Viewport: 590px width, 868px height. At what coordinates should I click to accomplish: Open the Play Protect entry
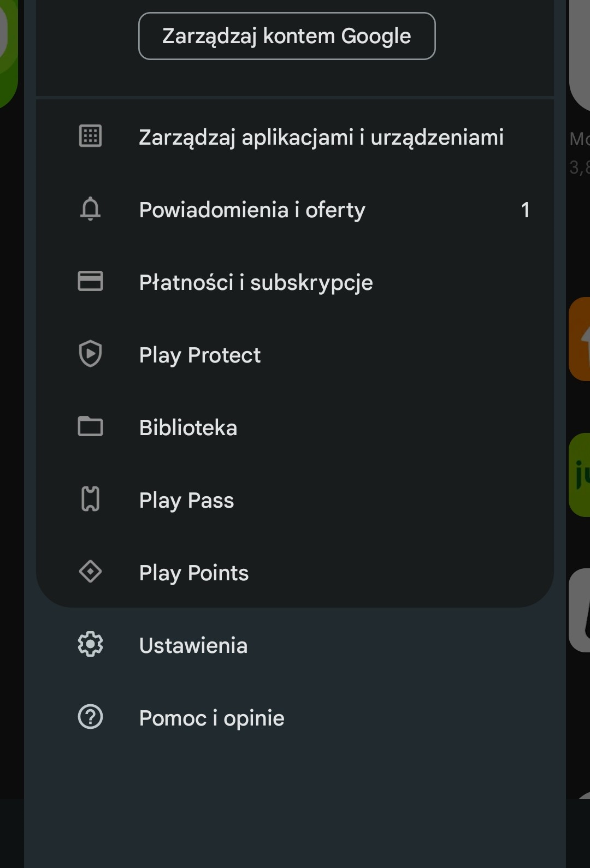(200, 355)
